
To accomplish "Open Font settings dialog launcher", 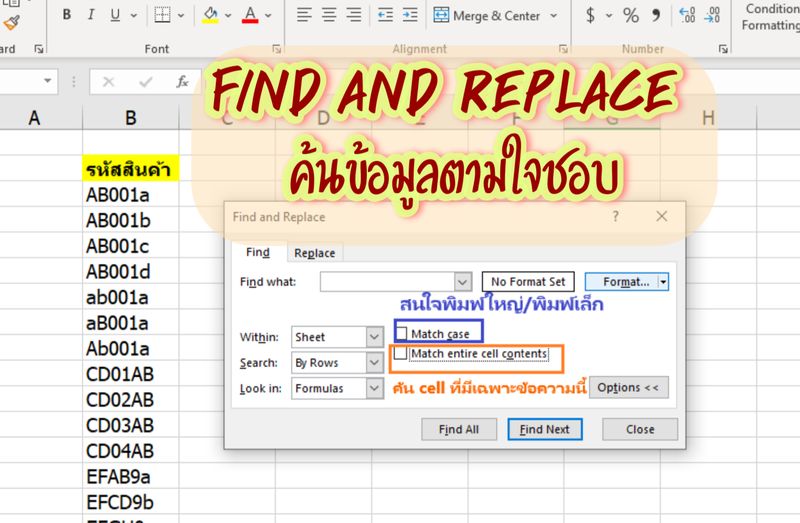I will pos(277,49).
